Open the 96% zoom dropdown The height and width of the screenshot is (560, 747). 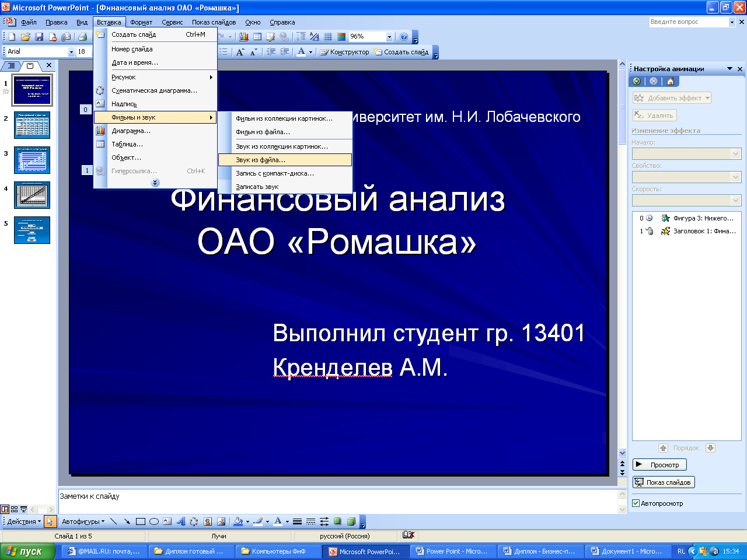tap(389, 37)
